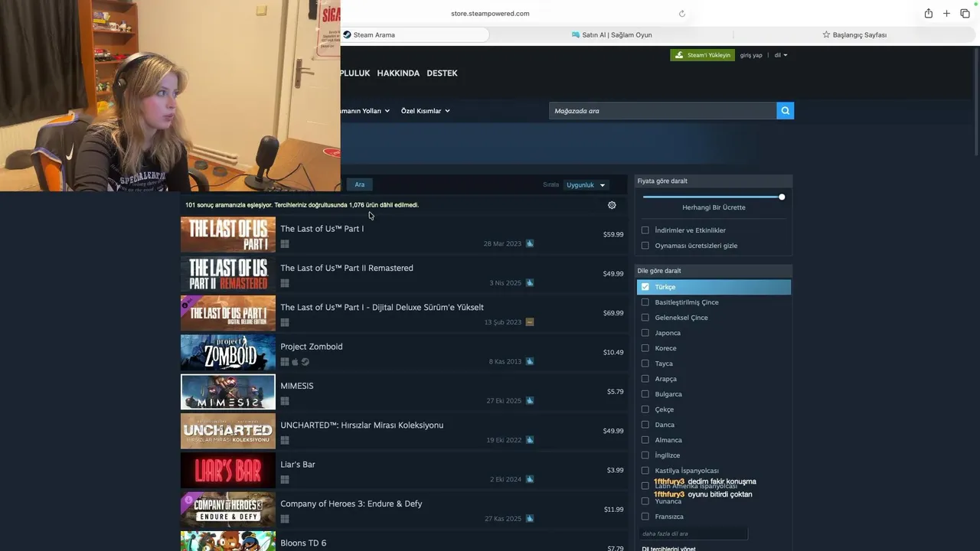
Task: Click review icon on Liar's Bar row
Action: point(530,480)
